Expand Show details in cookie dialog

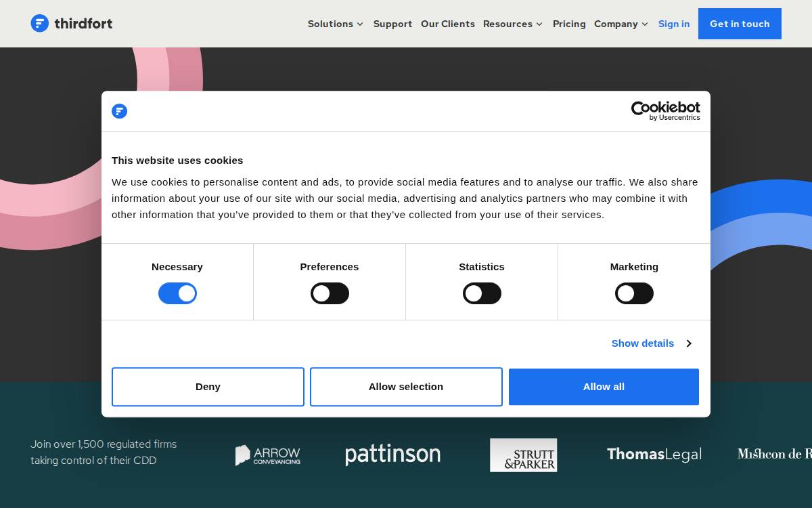coord(651,343)
